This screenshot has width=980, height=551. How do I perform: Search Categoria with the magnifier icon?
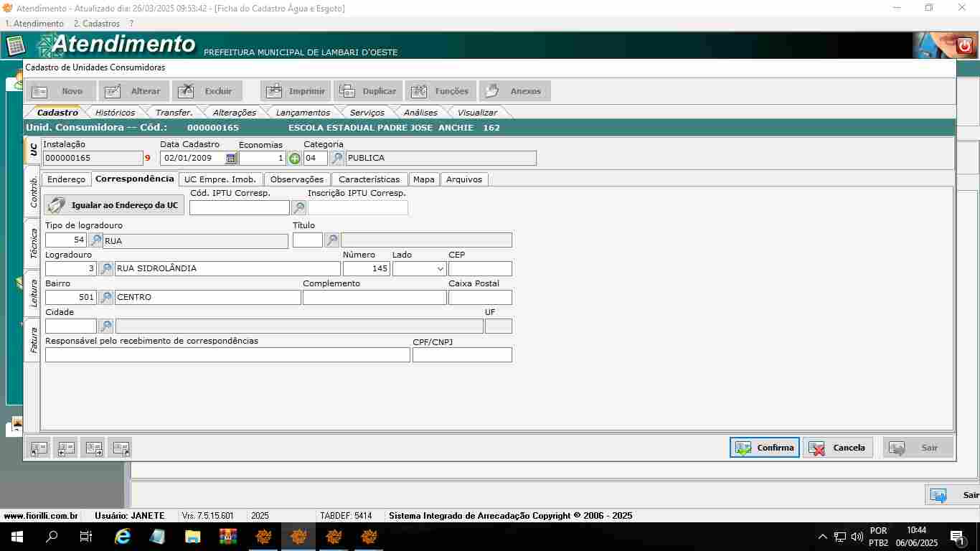coord(336,159)
